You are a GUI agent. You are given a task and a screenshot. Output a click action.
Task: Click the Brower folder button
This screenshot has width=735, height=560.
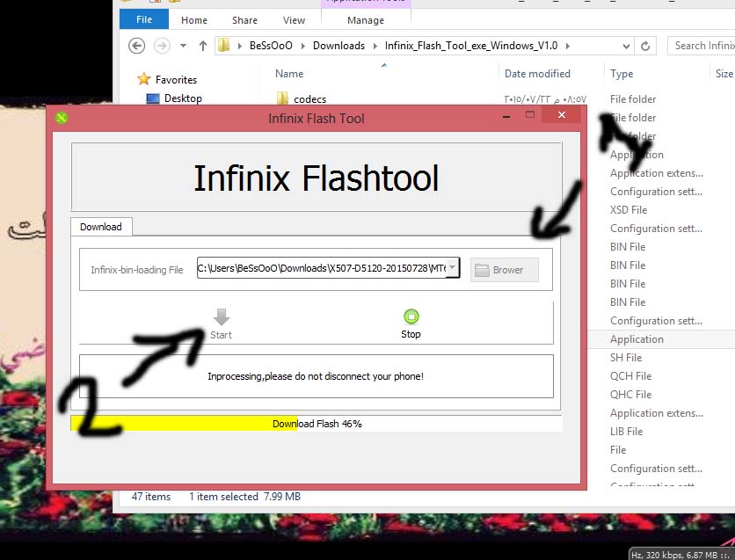(505, 270)
